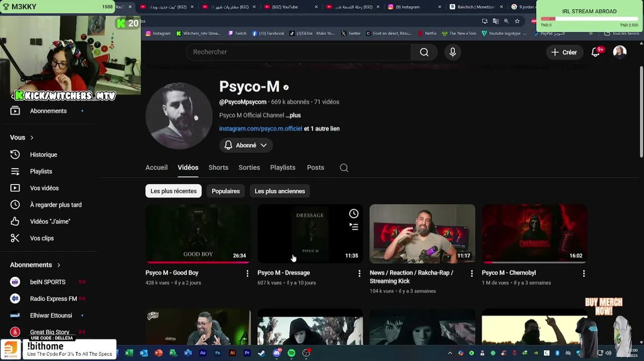Open Elhiwar Ettounsi subscription
Viewport: 644px width, 361px height.
[51, 315]
